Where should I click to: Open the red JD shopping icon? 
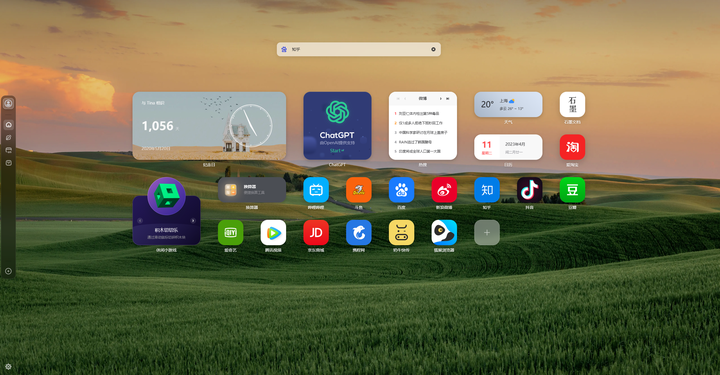(x=316, y=232)
